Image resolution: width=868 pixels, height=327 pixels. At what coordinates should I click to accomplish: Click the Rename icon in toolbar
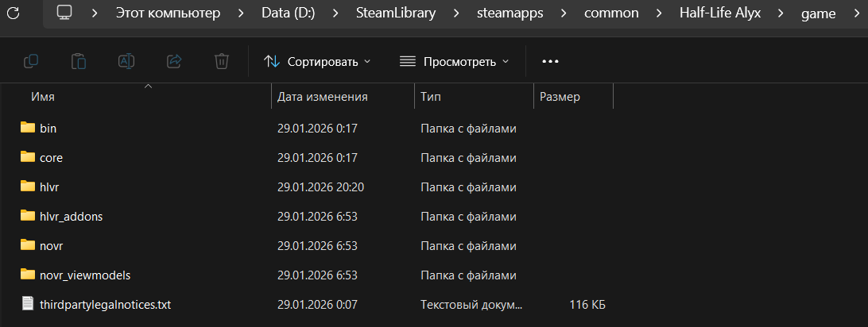(126, 61)
